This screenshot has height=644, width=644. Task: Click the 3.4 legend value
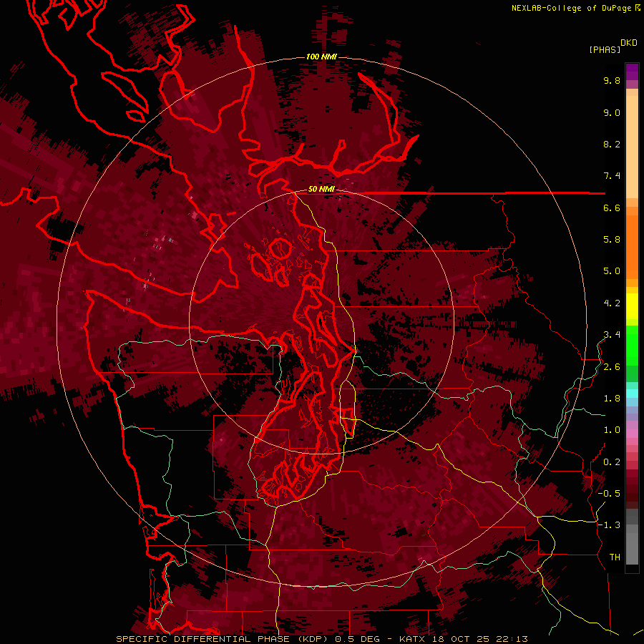coord(612,335)
